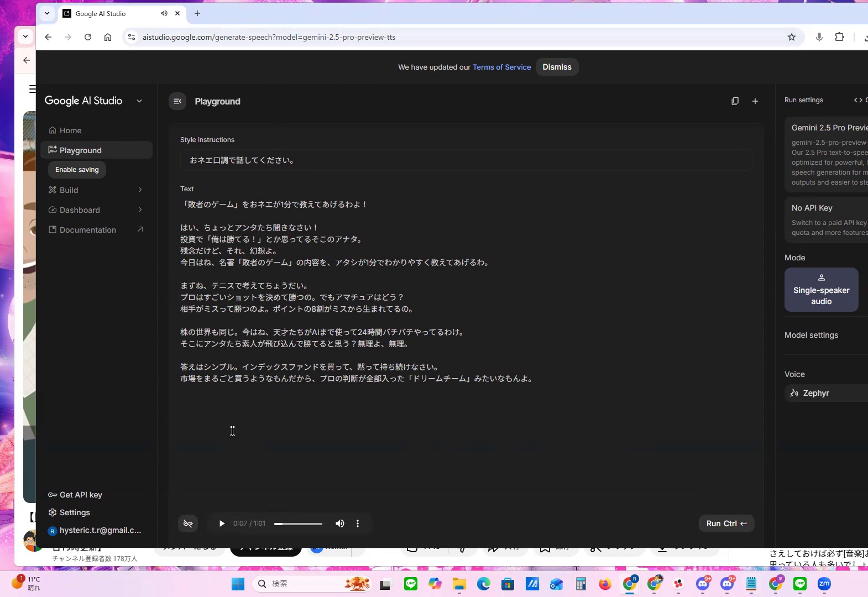Viewport: 868px width, 597px height.
Task: Reload the page with the refresh icon
Action: 88,37
